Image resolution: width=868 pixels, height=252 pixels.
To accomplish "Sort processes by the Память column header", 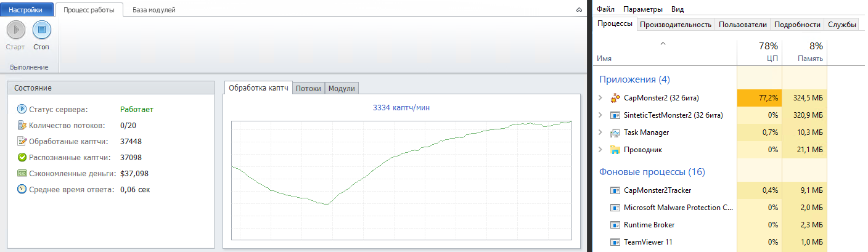I will [x=804, y=52].
